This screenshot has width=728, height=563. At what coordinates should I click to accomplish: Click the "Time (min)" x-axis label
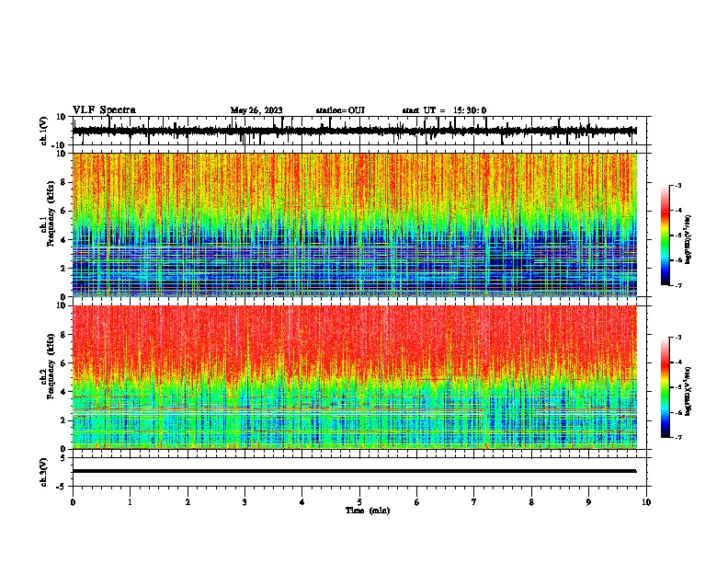point(368,511)
